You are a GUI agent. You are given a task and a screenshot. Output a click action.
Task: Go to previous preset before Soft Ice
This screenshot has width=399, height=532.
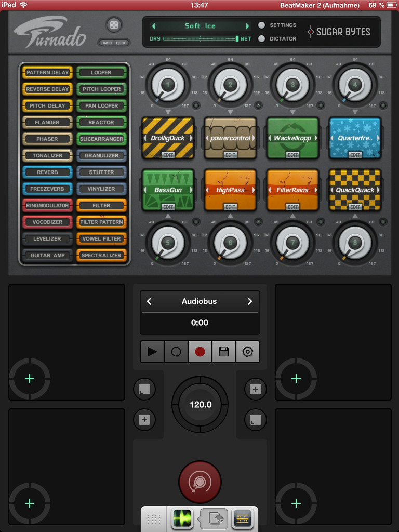coord(153,26)
